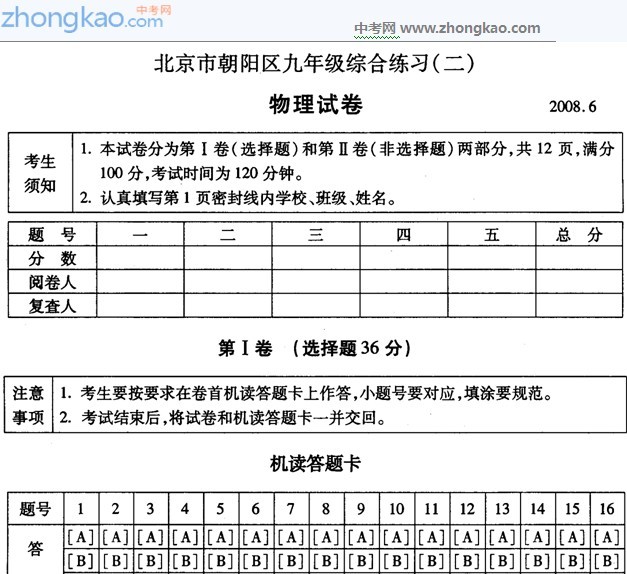Click the 一 column header in score table
The image size is (627, 574).
pyautogui.click(x=140, y=234)
